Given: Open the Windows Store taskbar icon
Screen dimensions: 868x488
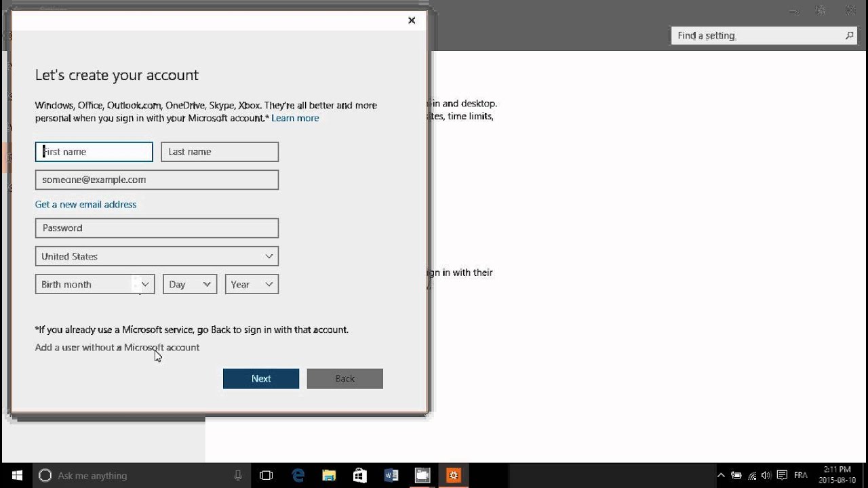Looking at the screenshot, I should 360,475.
